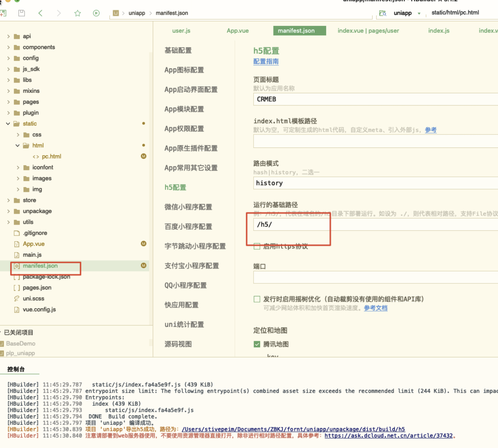Click the pages.json bracket icon

click(x=17, y=288)
